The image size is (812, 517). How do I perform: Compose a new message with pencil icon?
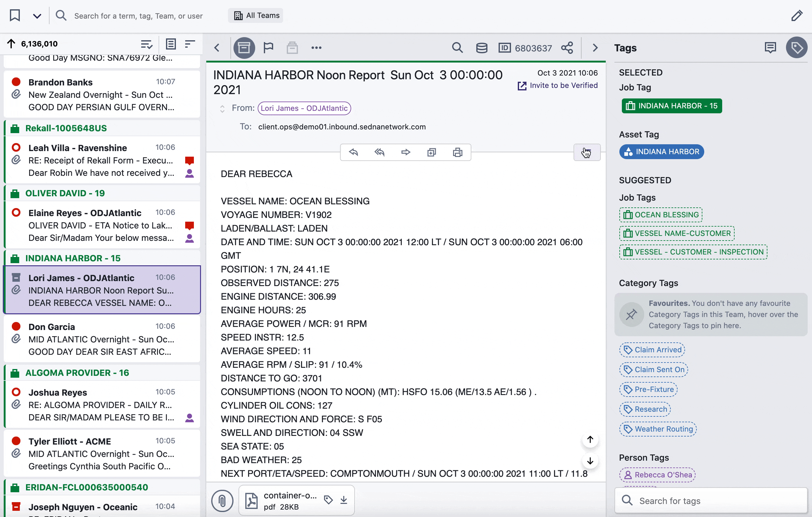pyautogui.click(x=797, y=15)
